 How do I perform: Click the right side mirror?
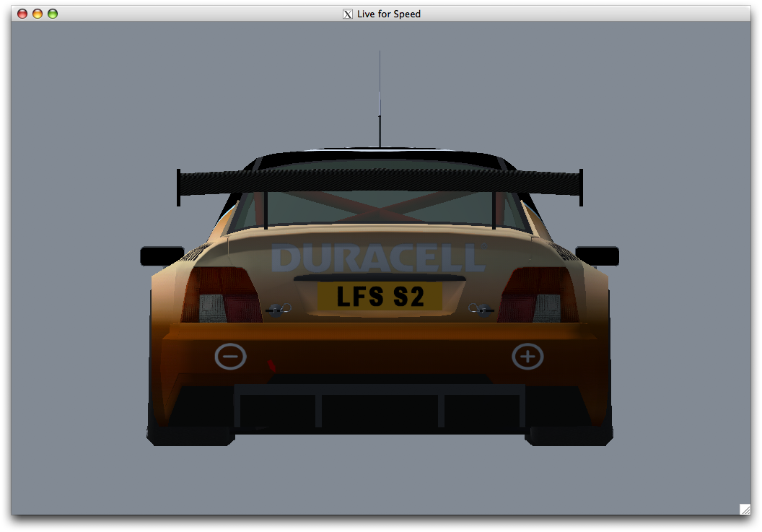coord(597,256)
